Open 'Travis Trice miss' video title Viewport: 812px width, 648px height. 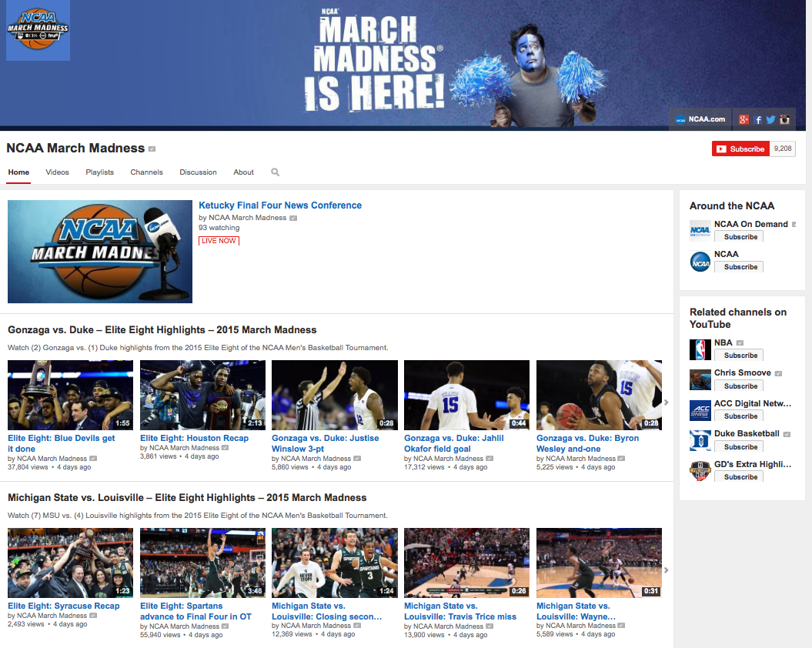pyautogui.click(x=460, y=611)
